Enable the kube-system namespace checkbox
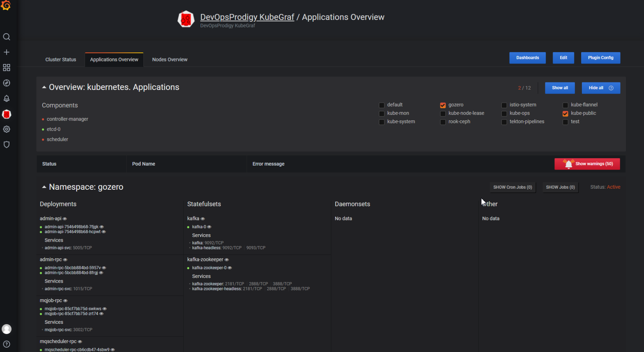The image size is (644, 352). [381, 122]
